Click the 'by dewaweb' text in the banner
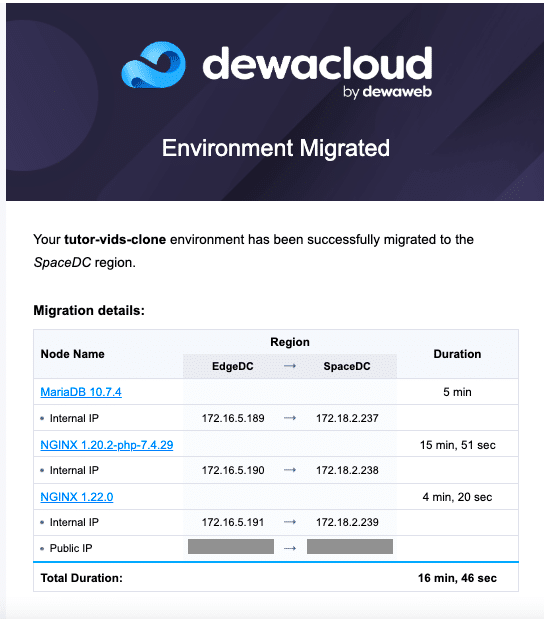Viewport: 544px width, 619px height. pyautogui.click(x=387, y=92)
